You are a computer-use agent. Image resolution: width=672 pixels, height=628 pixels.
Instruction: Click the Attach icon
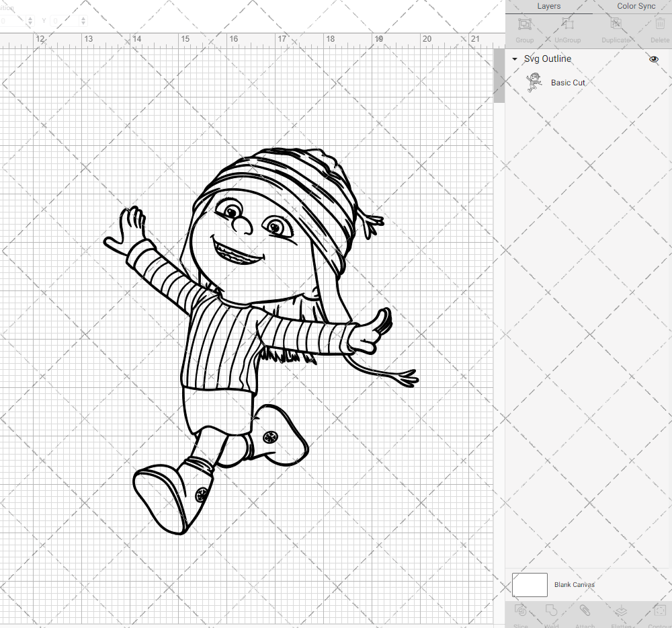point(585,612)
